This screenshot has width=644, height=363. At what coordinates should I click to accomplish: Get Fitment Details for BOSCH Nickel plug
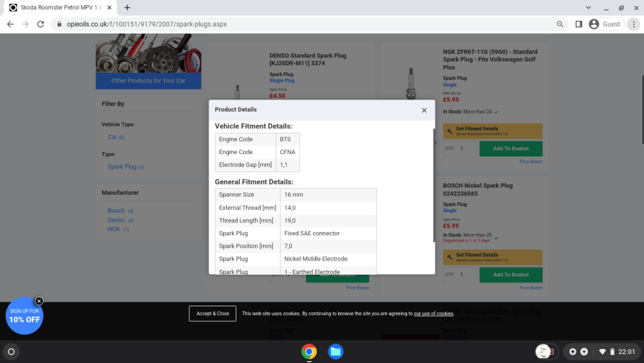(493, 257)
